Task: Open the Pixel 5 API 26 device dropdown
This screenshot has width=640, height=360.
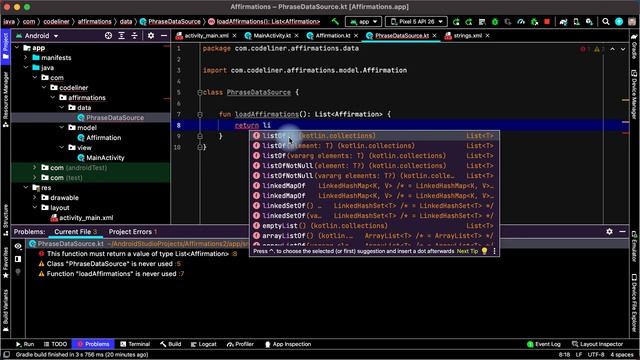Action: click(x=416, y=22)
